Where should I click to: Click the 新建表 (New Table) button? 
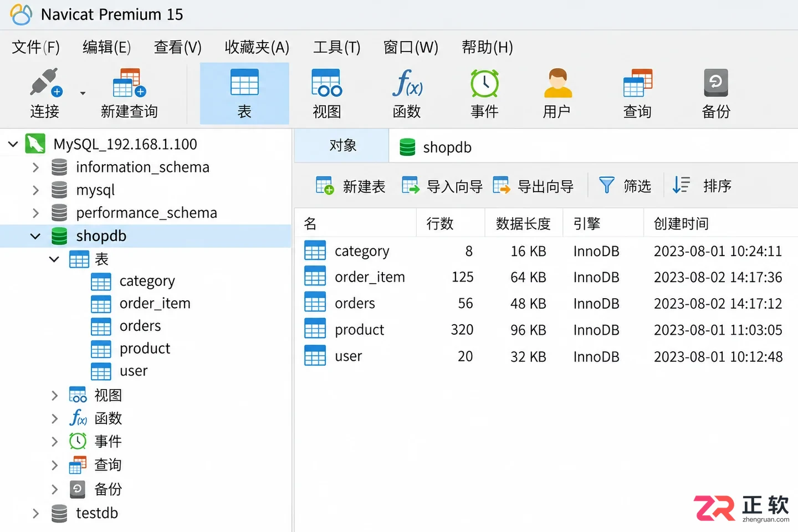click(x=350, y=186)
